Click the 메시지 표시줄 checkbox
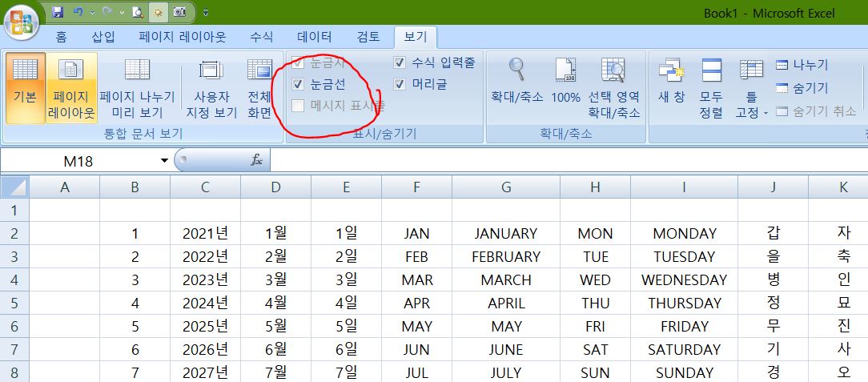 click(x=298, y=106)
